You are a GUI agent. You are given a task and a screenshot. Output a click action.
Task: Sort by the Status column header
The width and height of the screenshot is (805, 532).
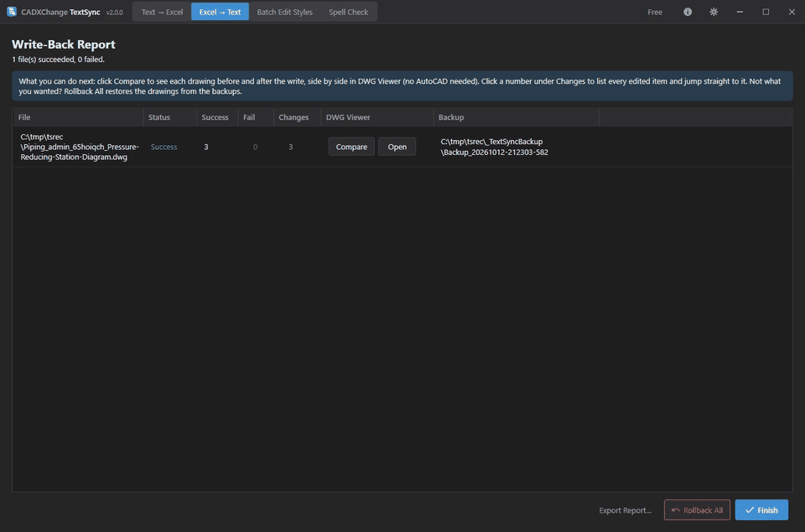[x=170, y=117]
